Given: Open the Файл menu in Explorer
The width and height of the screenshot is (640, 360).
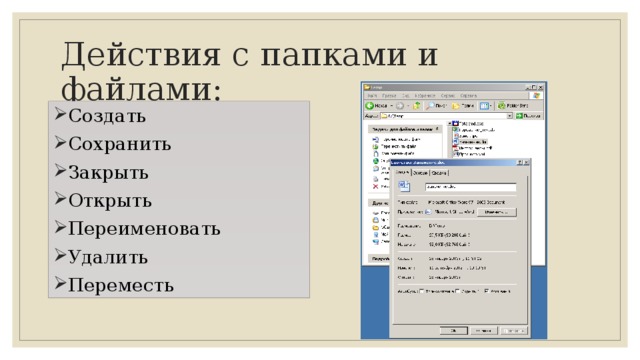Looking at the screenshot, I should pyautogui.click(x=372, y=96).
